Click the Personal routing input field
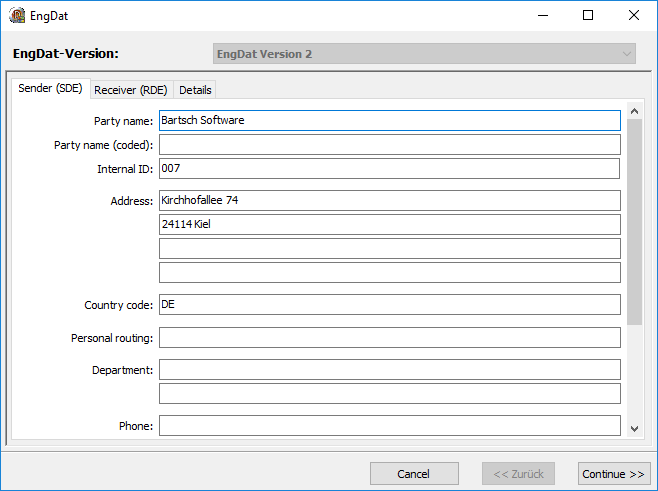 (390, 338)
